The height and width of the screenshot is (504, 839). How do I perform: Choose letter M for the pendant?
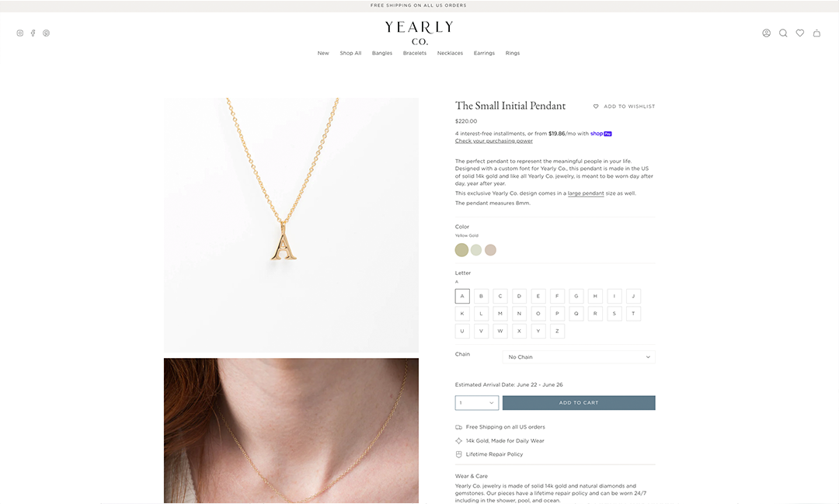coord(500,314)
